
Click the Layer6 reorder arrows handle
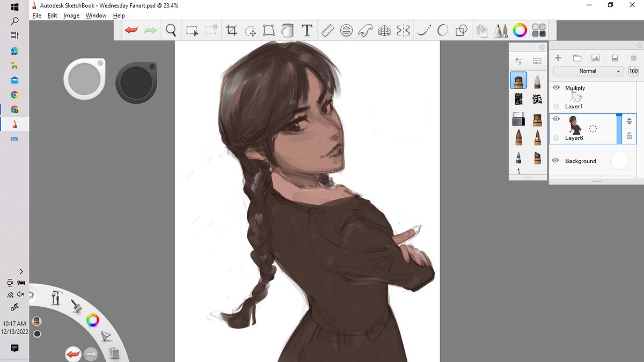pyautogui.click(x=630, y=121)
